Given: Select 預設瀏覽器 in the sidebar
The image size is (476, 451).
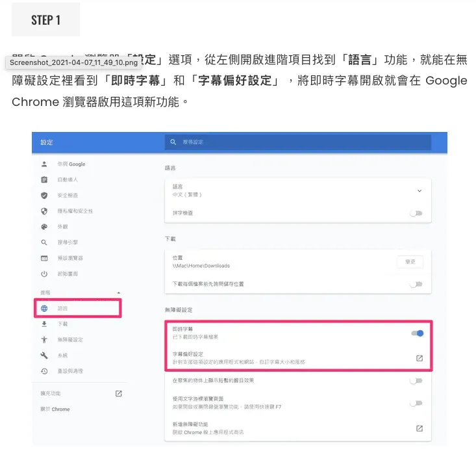Looking at the screenshot, I should [70, 258].
